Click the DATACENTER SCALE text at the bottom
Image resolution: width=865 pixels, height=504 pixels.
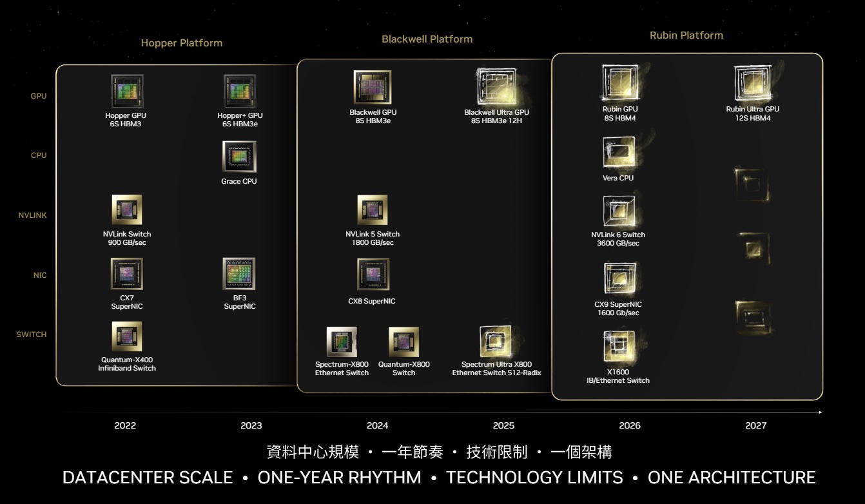tap(146, 478)
